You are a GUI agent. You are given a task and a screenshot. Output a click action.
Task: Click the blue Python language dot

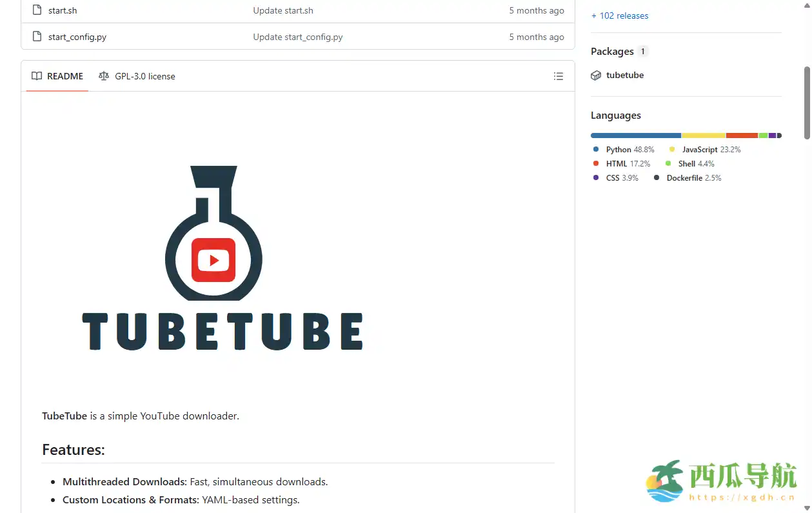click(596, 149)
